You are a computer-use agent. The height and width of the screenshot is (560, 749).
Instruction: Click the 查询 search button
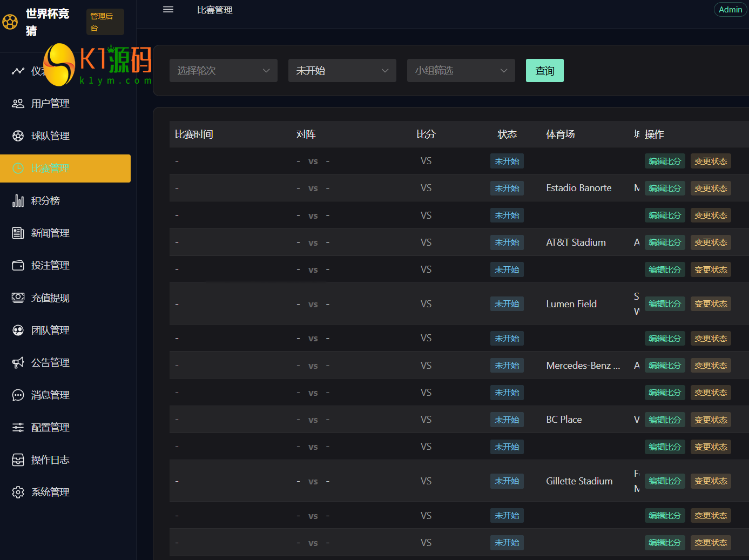[x=545, y=71]
